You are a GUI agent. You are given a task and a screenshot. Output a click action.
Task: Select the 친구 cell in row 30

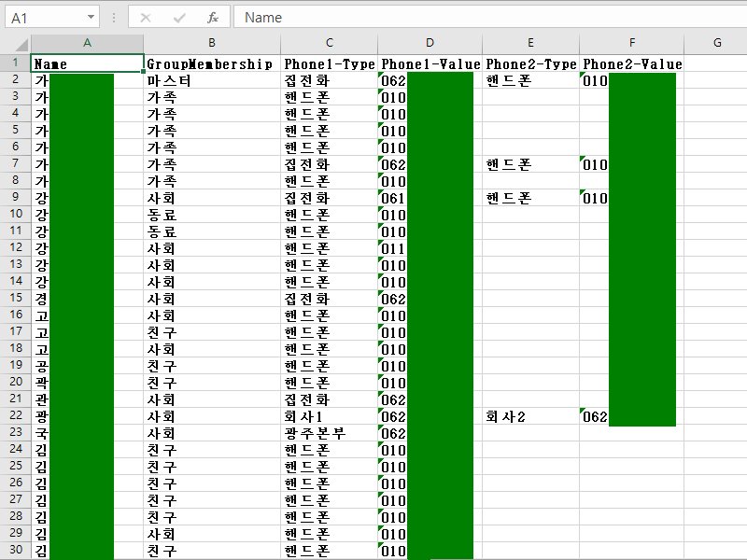[212, 551]
